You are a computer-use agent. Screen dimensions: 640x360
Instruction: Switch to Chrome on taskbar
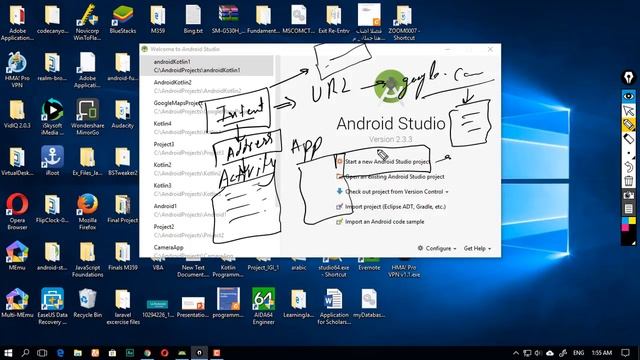tap(147, 353)
